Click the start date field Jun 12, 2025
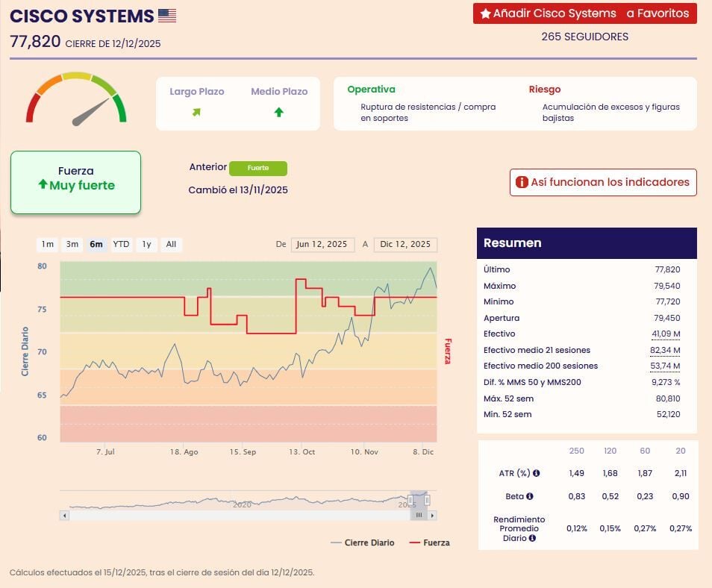Image resolution: width=712 pixels, height=588 pixels. coord(322,245)
